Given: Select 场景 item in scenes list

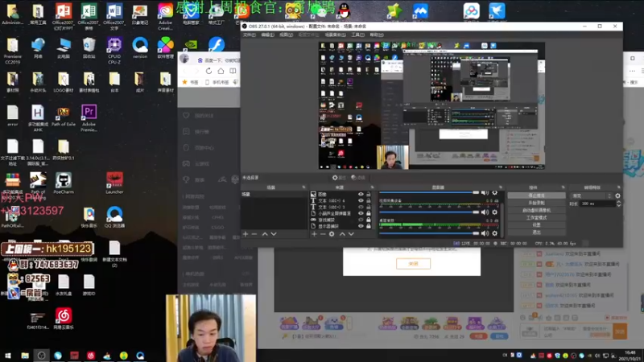Looking at the screenshot, I should click(x=274, y=195).
